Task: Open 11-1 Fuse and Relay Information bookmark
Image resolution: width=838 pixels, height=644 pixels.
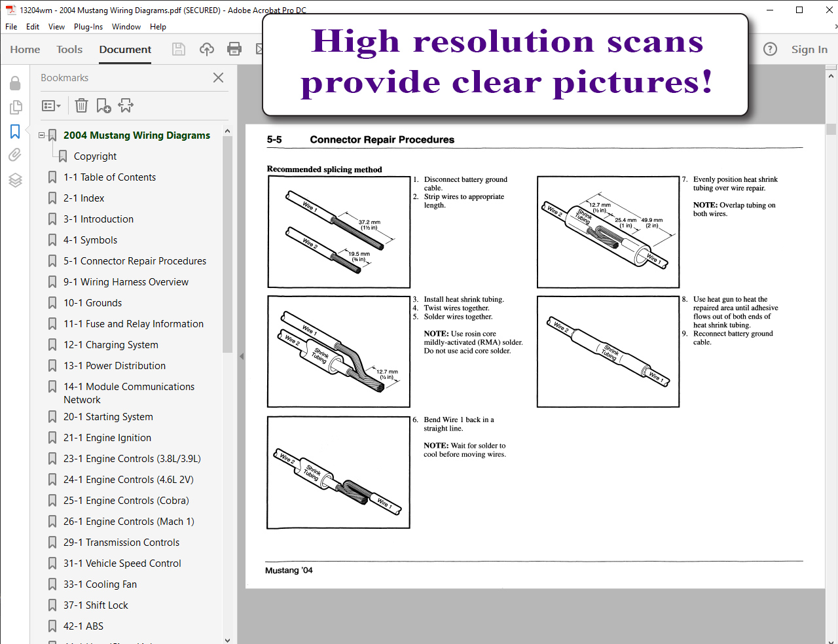Action: pos(134,324)
